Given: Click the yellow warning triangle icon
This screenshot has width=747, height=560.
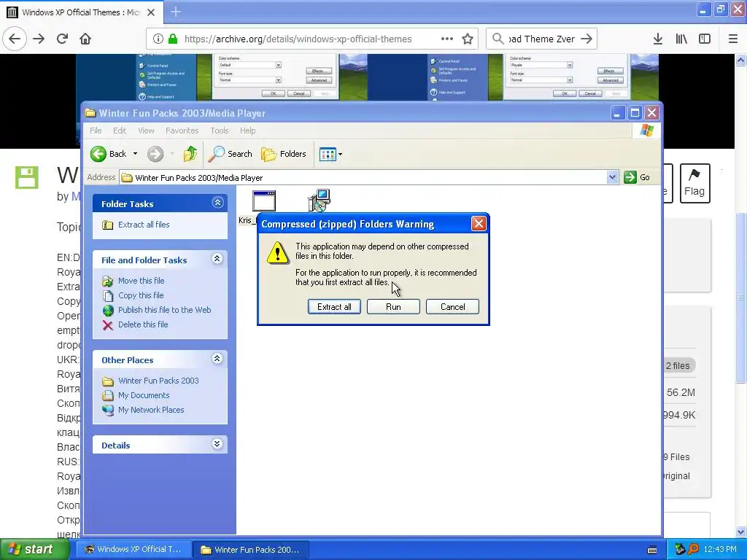Looking at the screenshot, I should [x=277, y=253].
